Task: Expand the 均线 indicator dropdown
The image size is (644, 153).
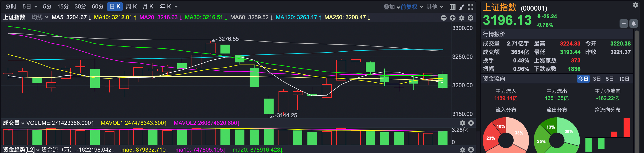Action: 40,17
